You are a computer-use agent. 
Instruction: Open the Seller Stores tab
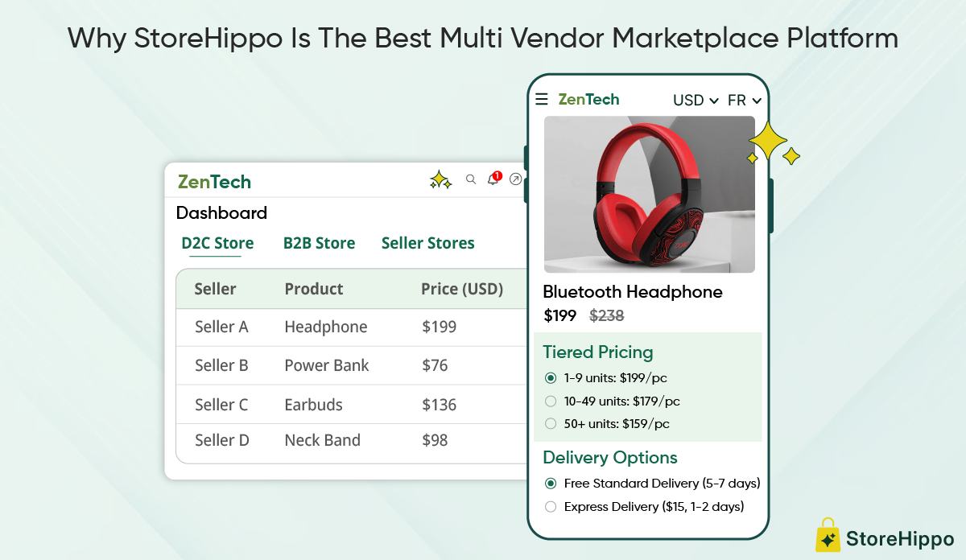pos(427,243)
